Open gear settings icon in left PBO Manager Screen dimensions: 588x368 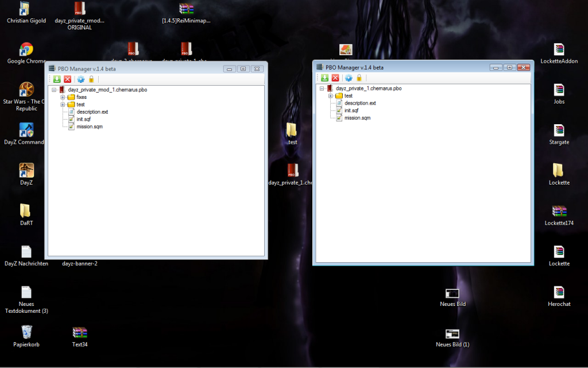[80, 79]
